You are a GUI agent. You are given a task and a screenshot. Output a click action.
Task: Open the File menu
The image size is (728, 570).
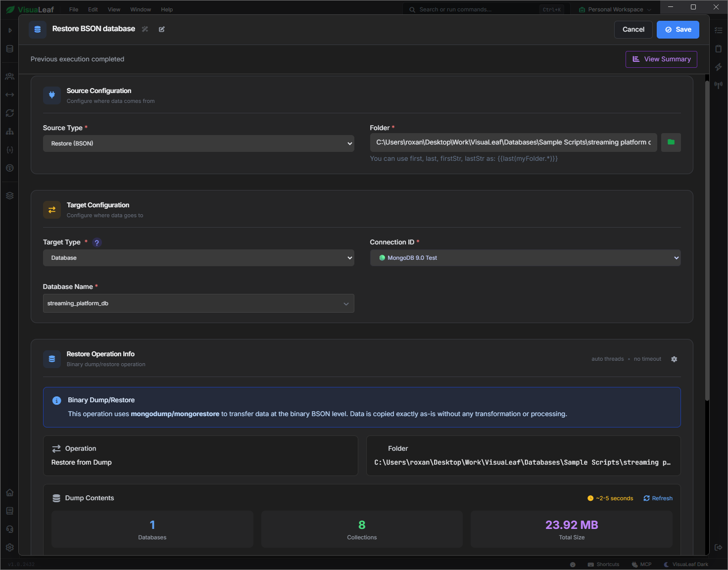pyautogui.click(x=74, y=9)
